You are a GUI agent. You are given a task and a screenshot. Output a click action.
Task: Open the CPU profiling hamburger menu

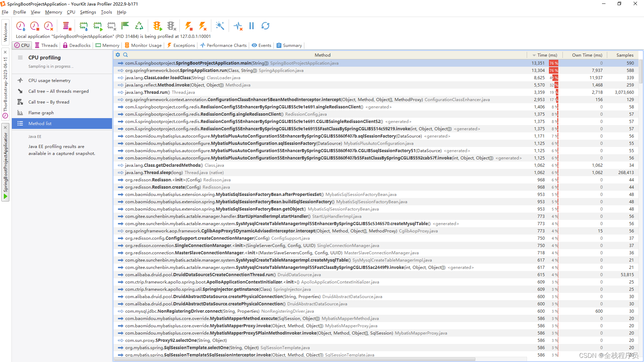[x=20, y=58]
